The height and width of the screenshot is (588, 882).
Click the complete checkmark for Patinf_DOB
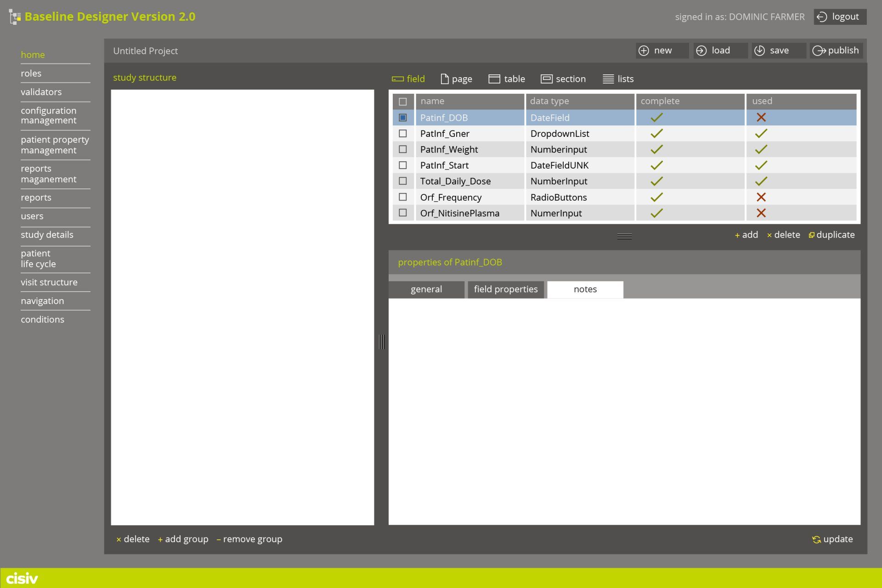(x=657, y=118)
